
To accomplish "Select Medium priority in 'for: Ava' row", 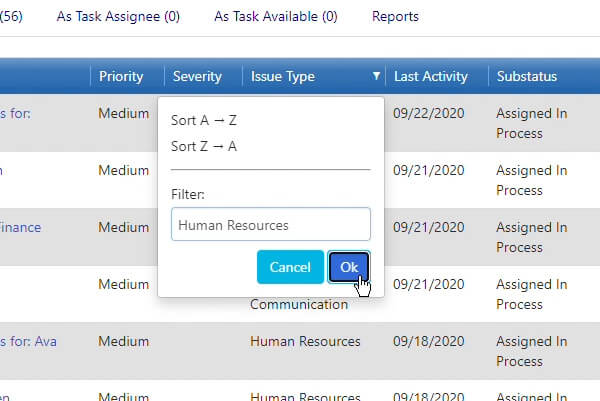I will (x=124, y=341).
